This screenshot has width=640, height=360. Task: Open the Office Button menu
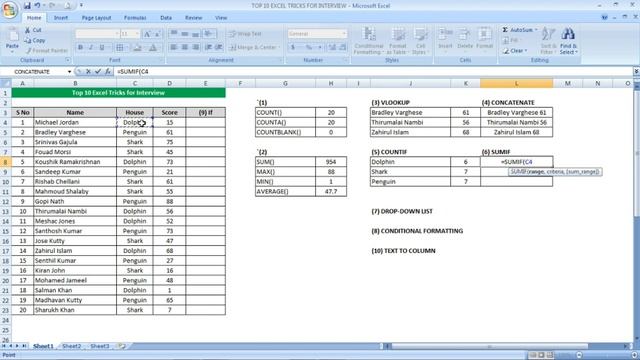tap(9, 10)
